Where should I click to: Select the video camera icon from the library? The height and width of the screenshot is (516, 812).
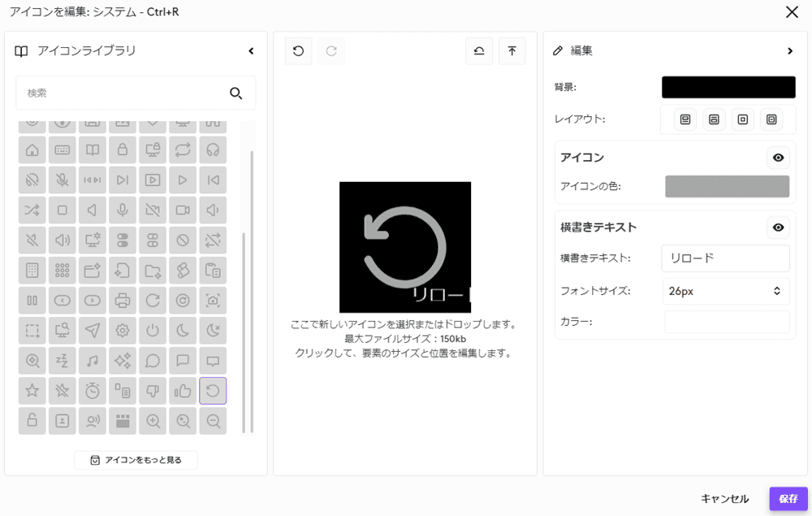point(183,210)
